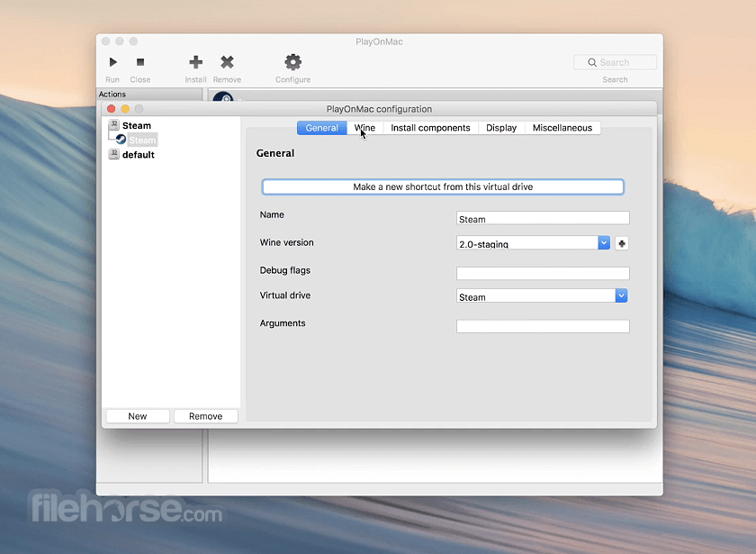Screen dimensions: 756x554
Task: Click the Remove X icon in main toolbar
Action: pos(227,62)
